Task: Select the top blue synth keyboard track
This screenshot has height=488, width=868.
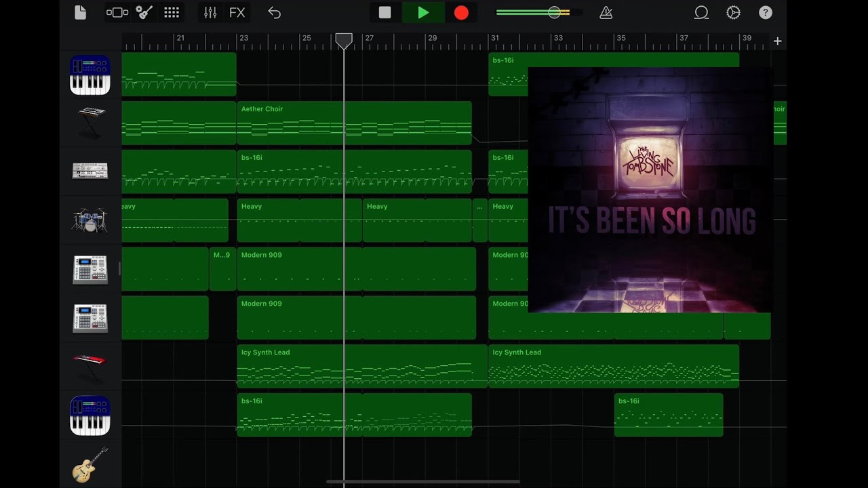Action: pyautogui.click(x=90, y=75)
